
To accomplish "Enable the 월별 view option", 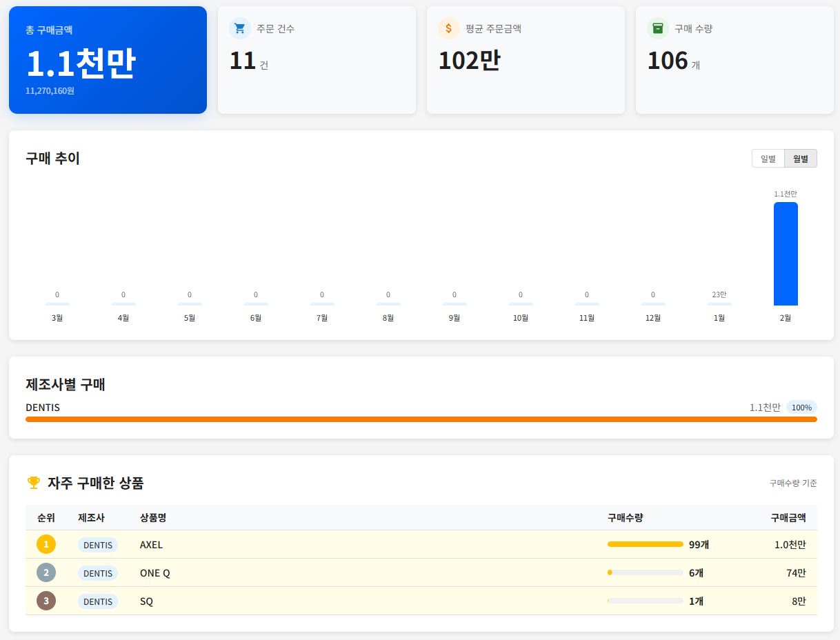I will tap(799, 158).
